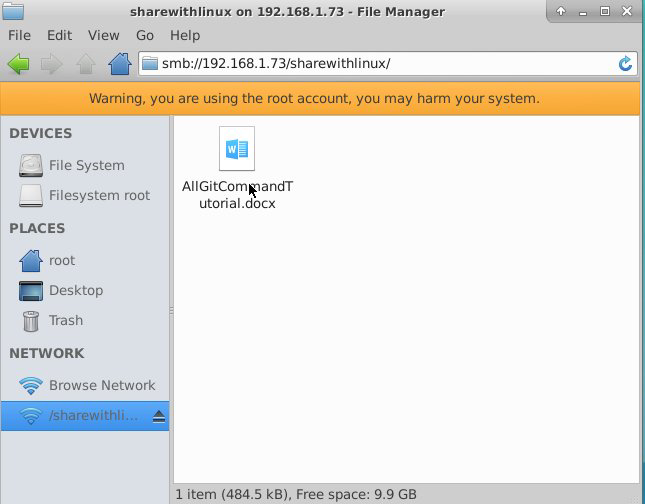The width and height of the screenshot is (645, 504).
Task: Unmount share using eject icon
Action: [159, 417]
